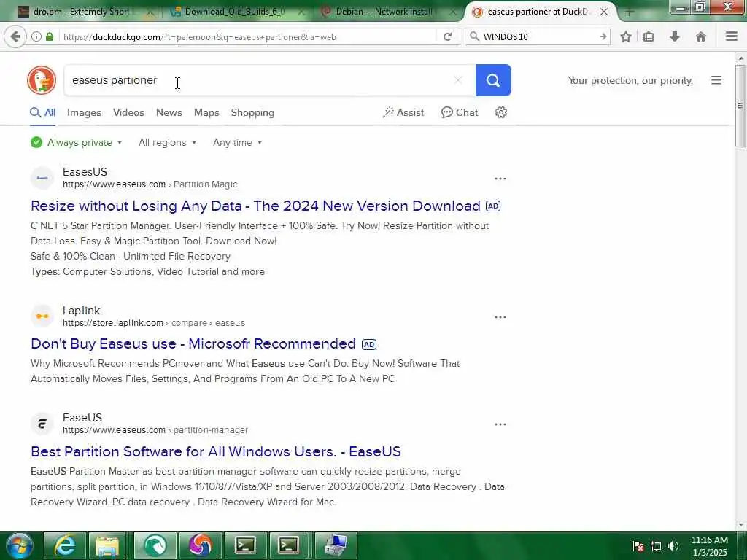This screenshot has width=747, height=560.
Task: Click the store.laplink.com URL text
Action: tap(113, 323)
